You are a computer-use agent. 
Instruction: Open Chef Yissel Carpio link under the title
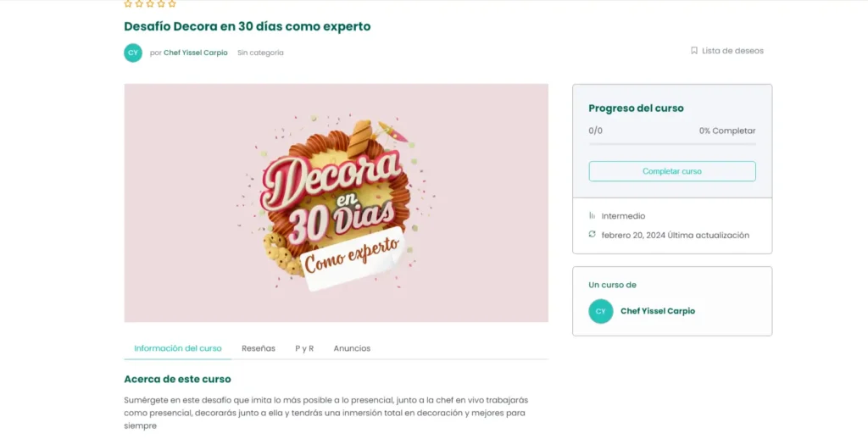[196, 53]
